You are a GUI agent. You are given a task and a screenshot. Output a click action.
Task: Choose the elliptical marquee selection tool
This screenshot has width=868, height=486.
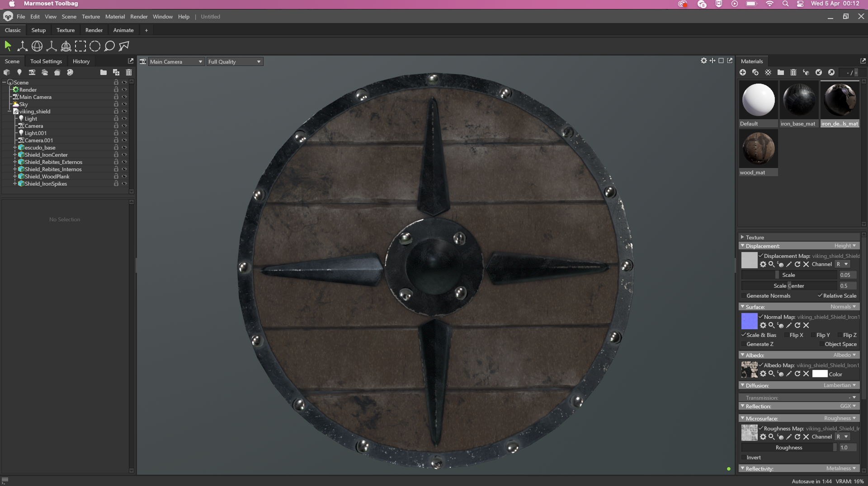pos(95,46)
